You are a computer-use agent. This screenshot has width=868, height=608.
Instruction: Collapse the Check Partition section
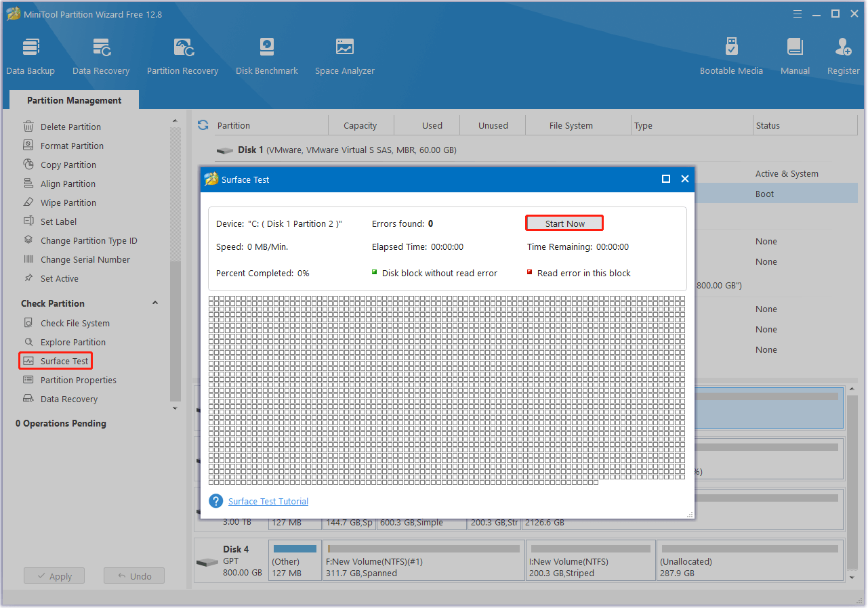tap(155, 303)
